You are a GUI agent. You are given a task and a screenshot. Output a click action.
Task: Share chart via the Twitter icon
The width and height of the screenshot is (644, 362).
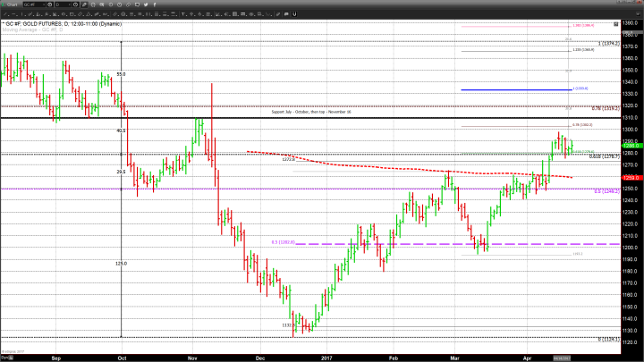tap(146, 4)
